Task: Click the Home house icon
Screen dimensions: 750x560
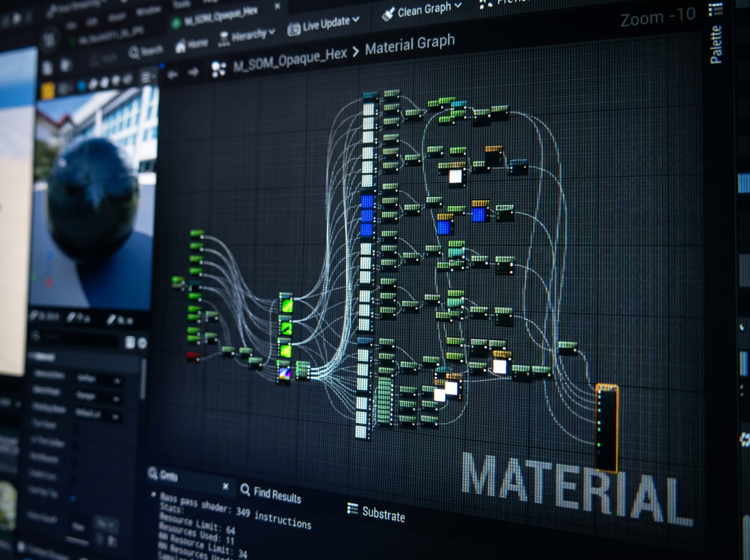Action: 180,47
